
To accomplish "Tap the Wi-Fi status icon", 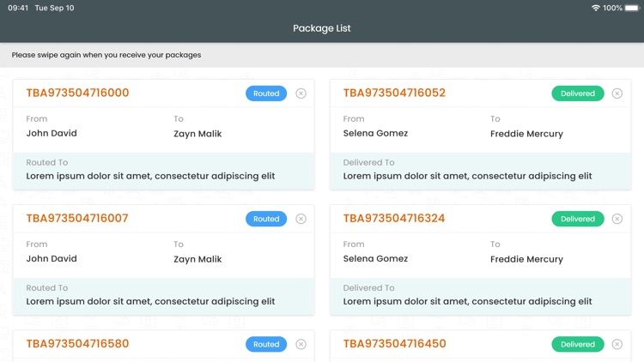I will (x=596, y=8).
